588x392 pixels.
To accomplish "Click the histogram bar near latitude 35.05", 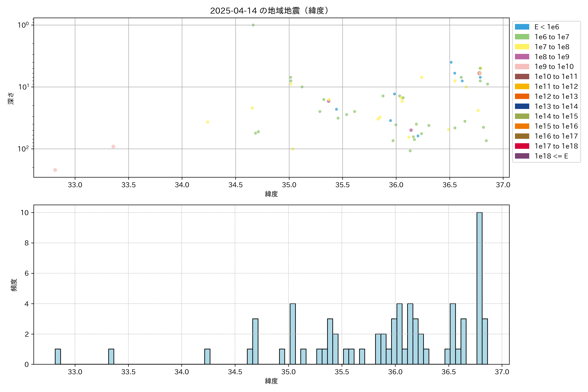I will tap(293, 334).
